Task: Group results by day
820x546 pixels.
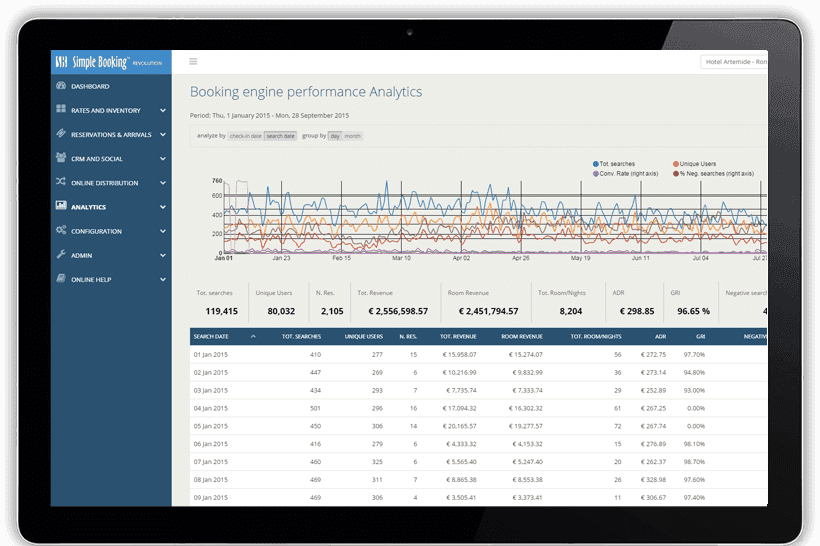Action: pyautogui.click(x=335, y=136)
